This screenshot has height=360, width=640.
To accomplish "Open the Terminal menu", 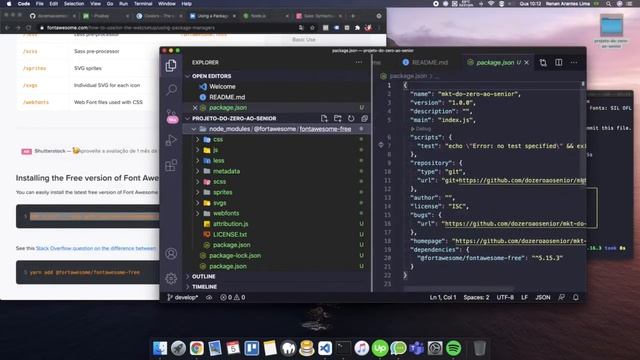I will pos(143,4).
